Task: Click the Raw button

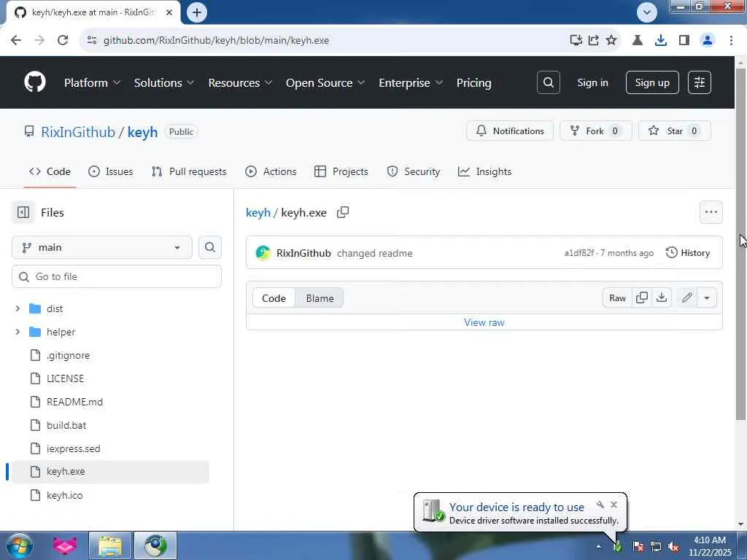Action: click(x=617, y=298)
